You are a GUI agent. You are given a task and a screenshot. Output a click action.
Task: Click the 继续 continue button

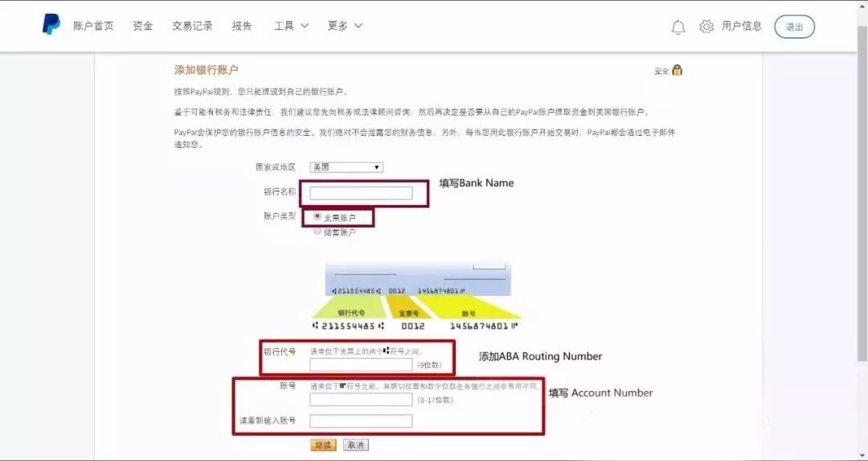click(x=323, y=445)
